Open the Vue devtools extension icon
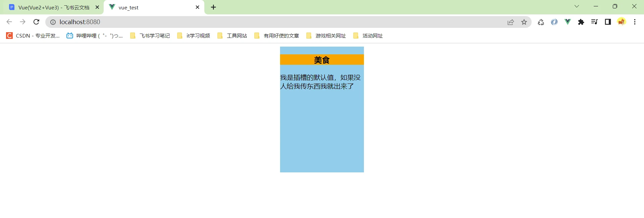The width and height of the screenshot is (644, 218). pyautogui.click(x=568, y=22)
